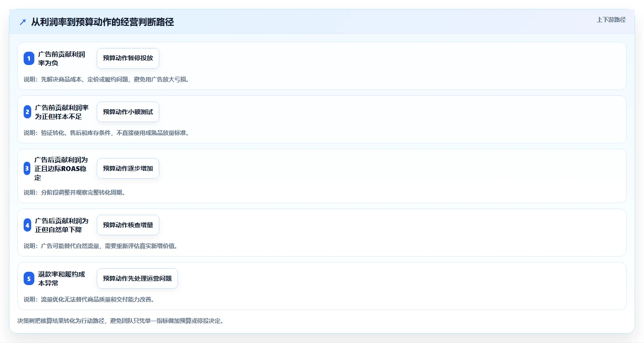
Task: Click the condition 广告后贡献利润为正且边际ROAS稳定
Action: point(61,168)
